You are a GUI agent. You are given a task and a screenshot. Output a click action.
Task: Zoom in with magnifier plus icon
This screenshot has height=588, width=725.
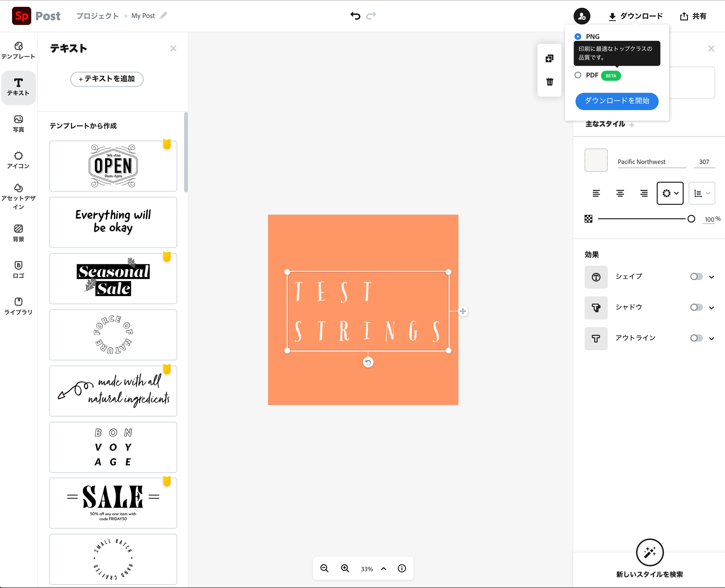[x=345, y=568]
